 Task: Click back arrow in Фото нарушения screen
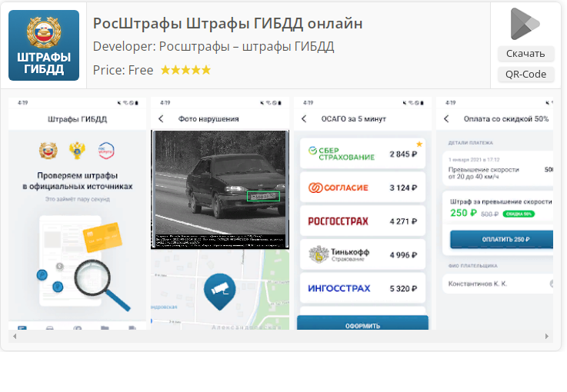162,118
